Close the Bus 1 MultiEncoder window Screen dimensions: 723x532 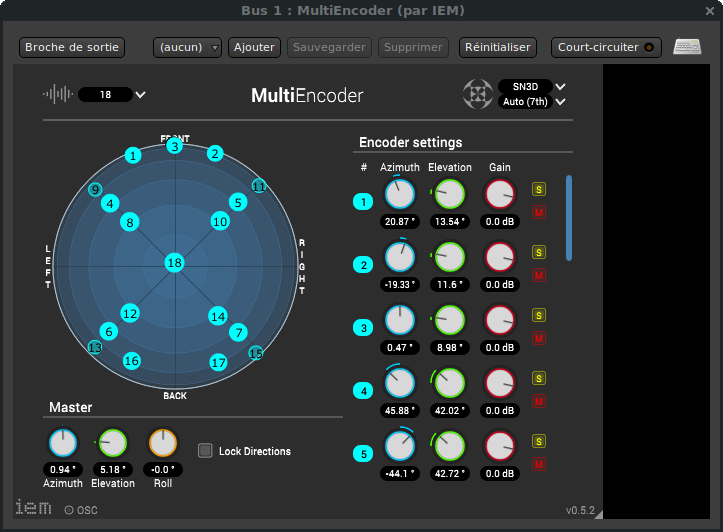[710, 11]
